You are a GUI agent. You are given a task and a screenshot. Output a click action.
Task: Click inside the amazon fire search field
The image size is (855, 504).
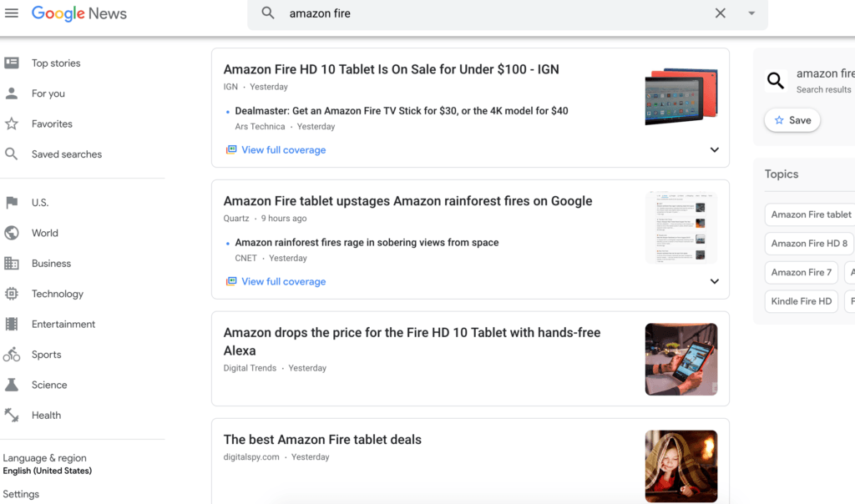point(493,13)
